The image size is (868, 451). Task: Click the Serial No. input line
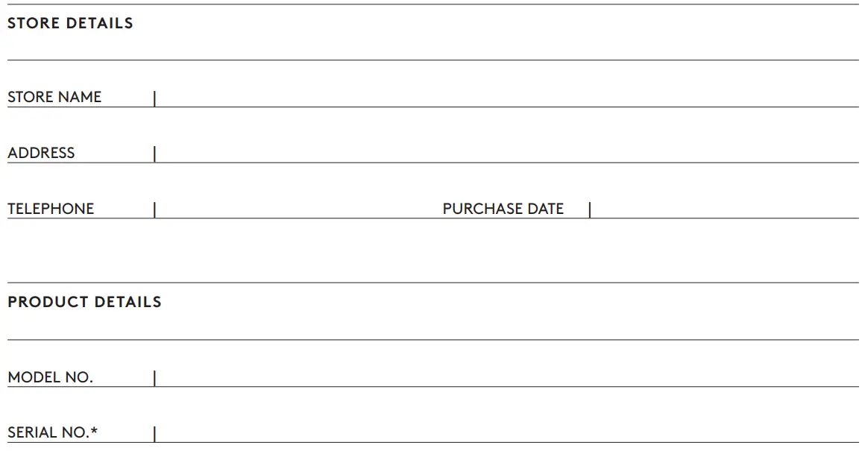507,433
